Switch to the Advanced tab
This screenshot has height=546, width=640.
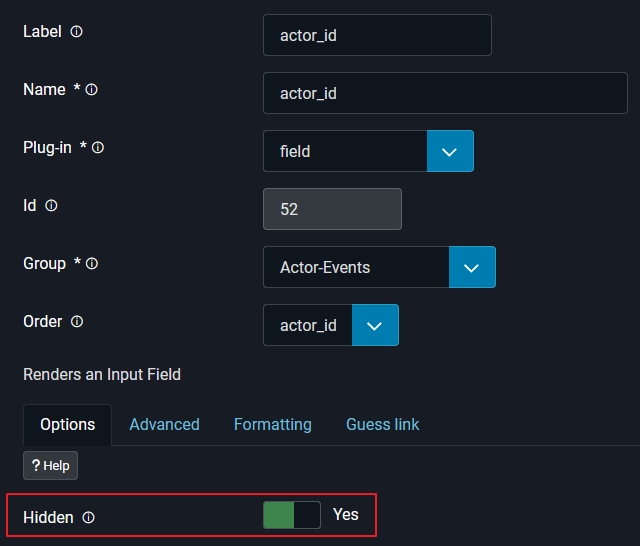pyautogui.click(x=164, y=425)
